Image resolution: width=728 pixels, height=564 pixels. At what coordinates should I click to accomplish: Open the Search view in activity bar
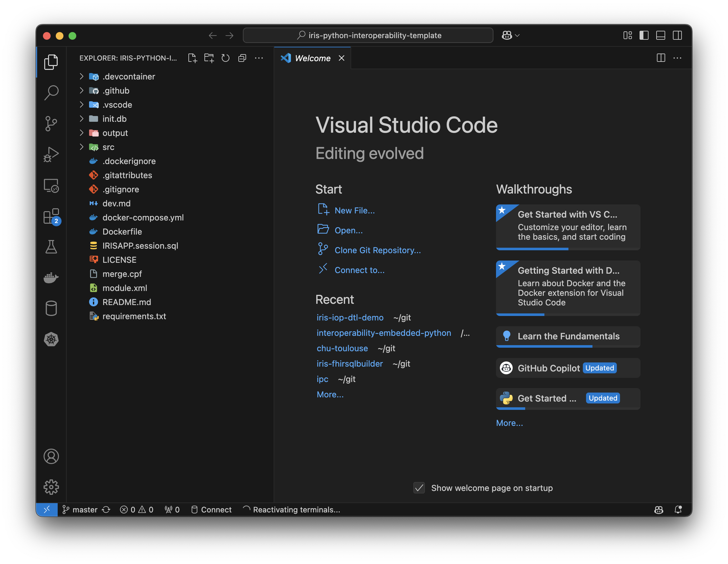51,93
